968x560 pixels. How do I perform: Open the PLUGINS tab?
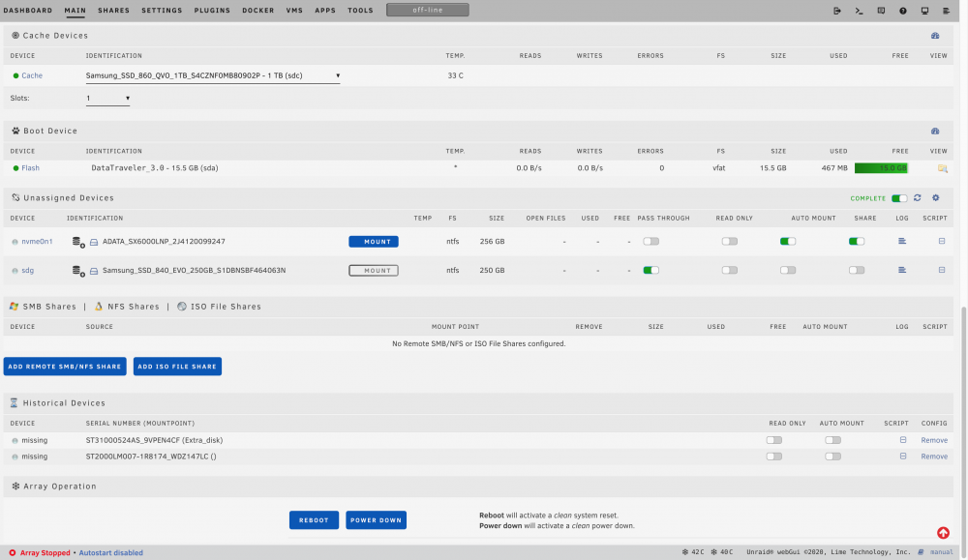click(x=212, y=11)
